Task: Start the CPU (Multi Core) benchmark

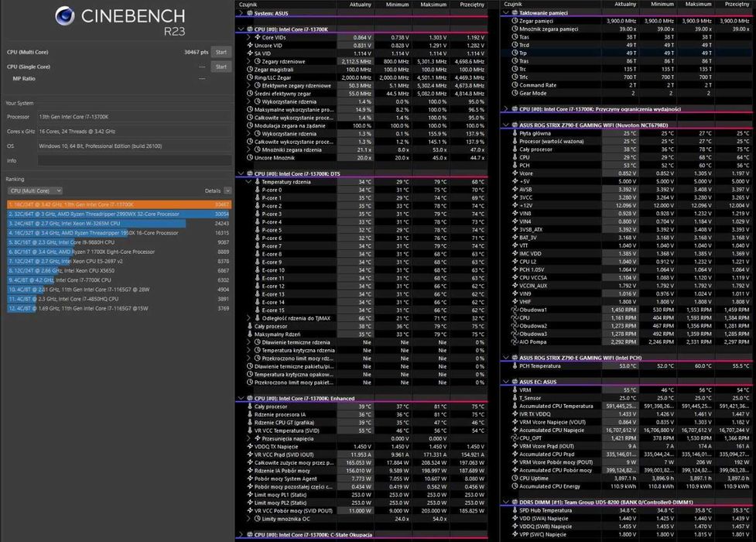Action: pyautogui.click(x=221, y=52)
